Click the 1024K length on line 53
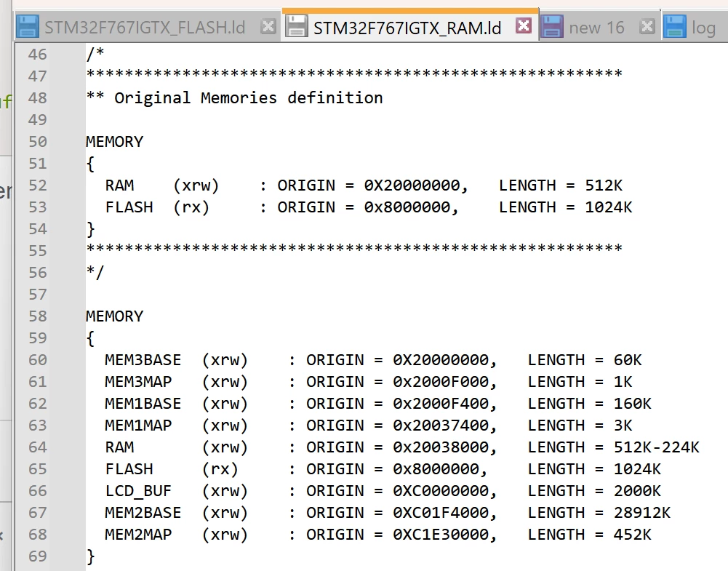This screenshot has width=728, height=571. 608,207
